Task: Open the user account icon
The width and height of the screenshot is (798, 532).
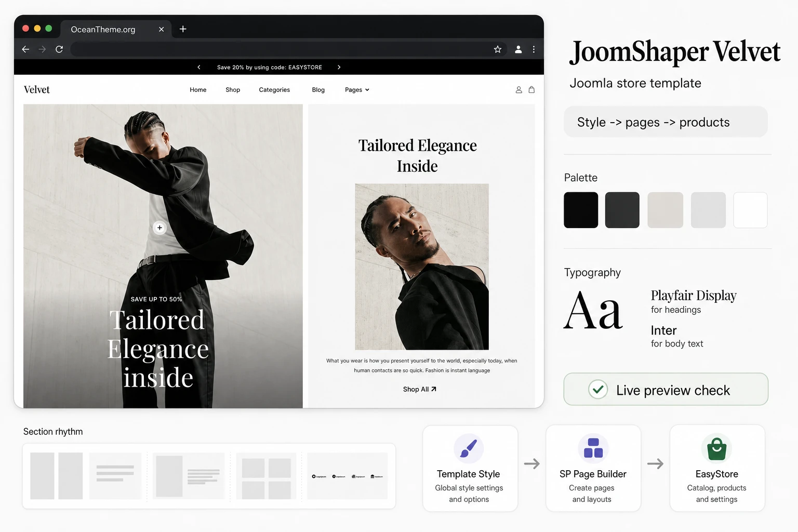Action: click(x=518, y=90)
